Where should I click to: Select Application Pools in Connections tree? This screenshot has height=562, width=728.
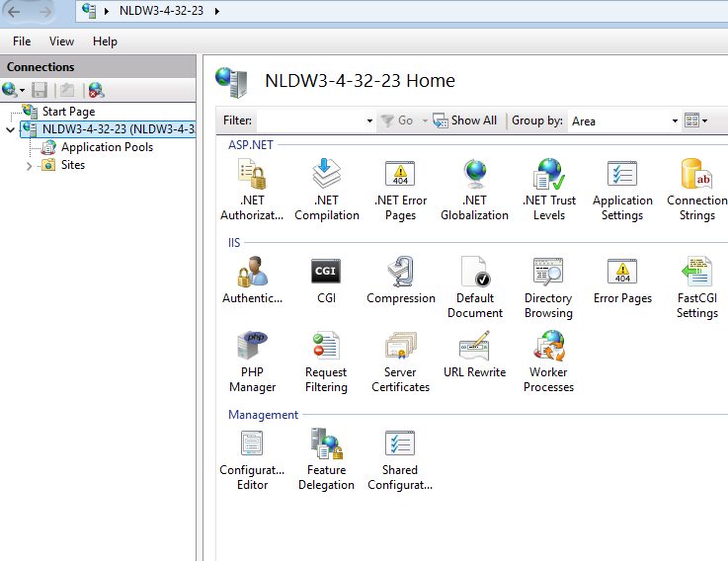pos(107,147)
